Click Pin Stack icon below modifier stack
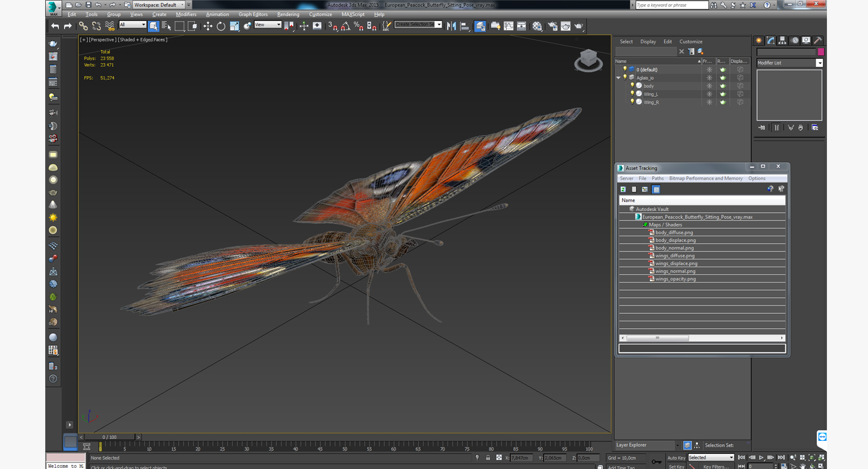 [x=762, y=127]
